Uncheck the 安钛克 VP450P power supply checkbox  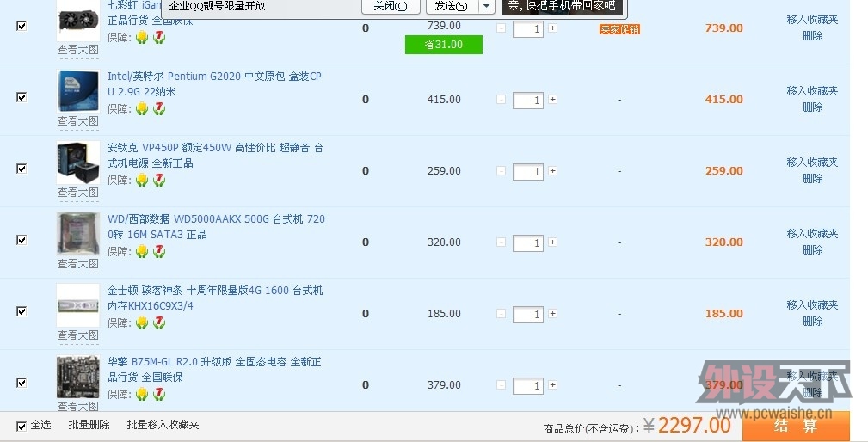22,169
